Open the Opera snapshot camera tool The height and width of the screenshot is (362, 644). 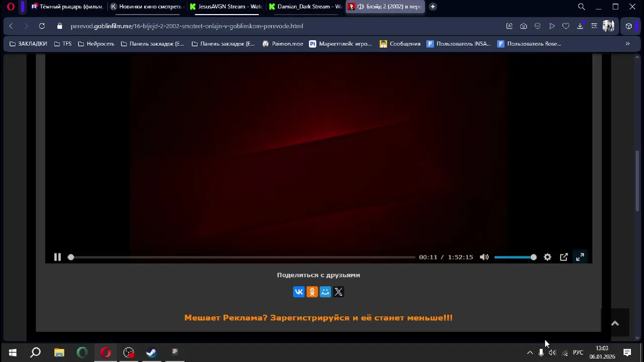[x=524, y=26]
